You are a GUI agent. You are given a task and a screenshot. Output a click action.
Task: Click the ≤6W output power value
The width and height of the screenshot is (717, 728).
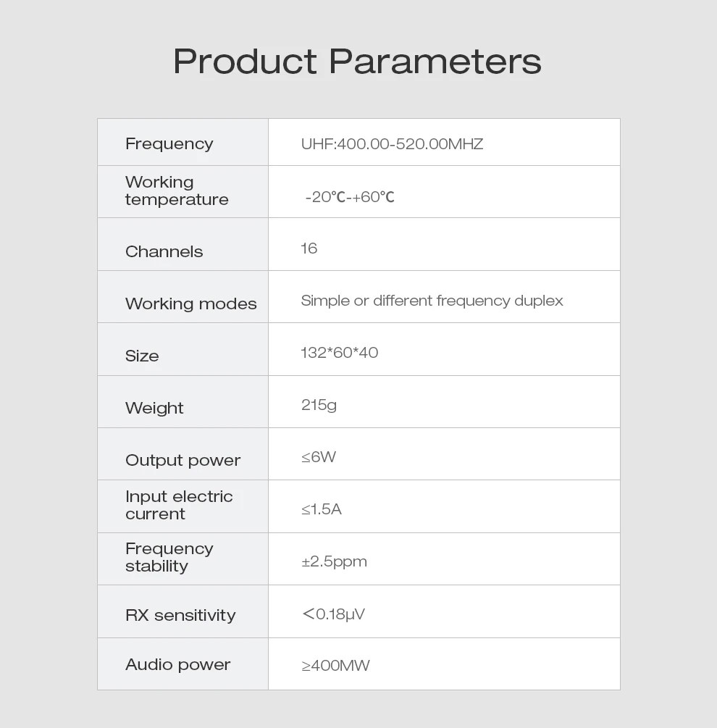click(319, 457)
